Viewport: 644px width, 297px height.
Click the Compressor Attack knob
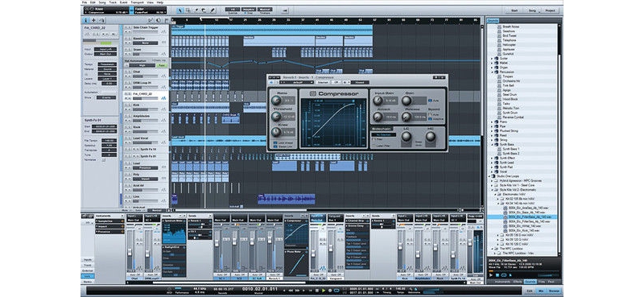pyautogui.click(x=378, y=117)
